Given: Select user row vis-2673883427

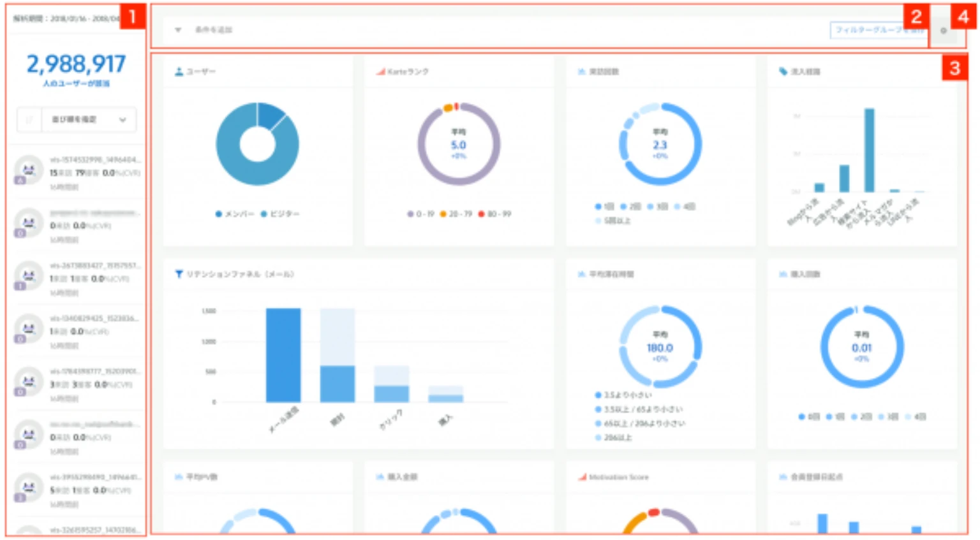Looking at the screenshot, I should [77, 279].
